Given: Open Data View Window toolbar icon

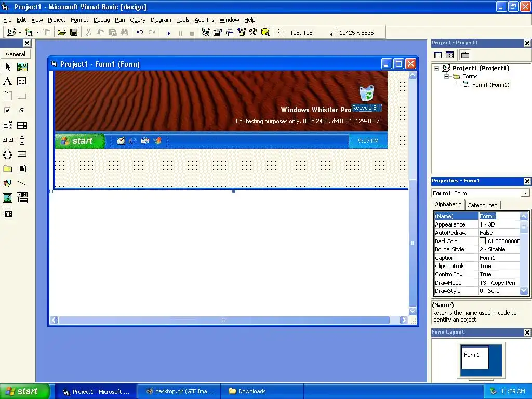Looking at the screenshot, I should coord(265,33).
